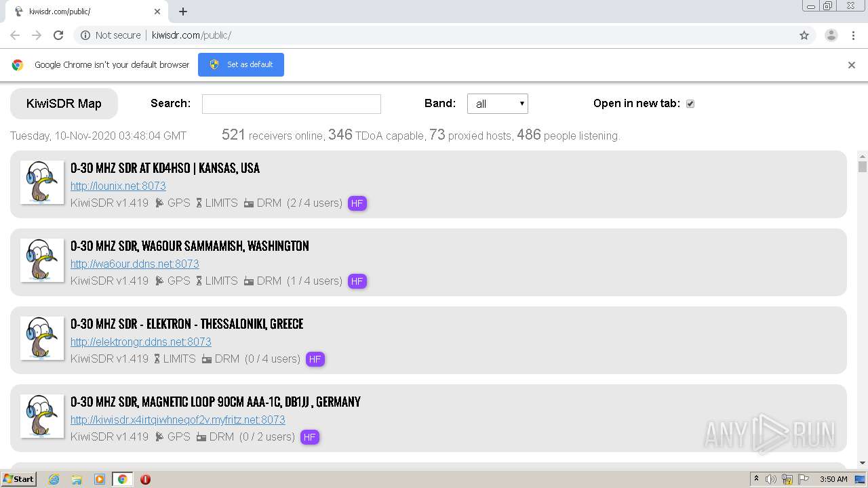Launch Internet Explorer from the taskbar
868x488 pixels.
coord(54,479)
